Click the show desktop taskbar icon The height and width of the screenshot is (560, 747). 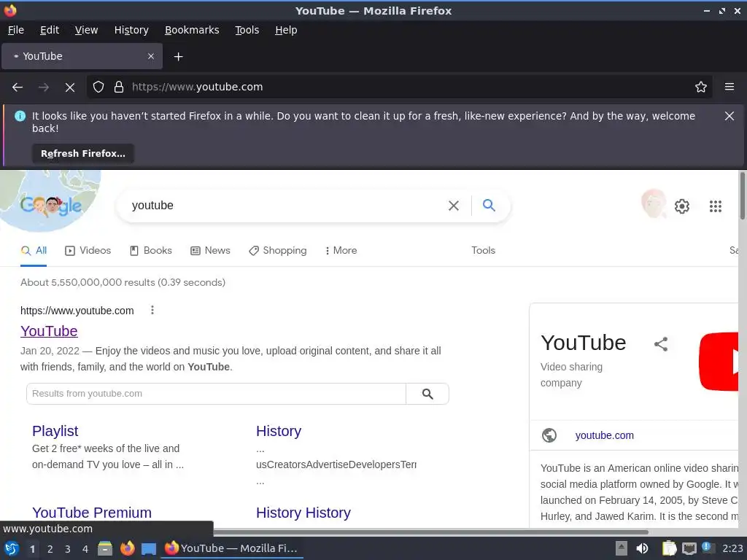(x=149, y=548)
